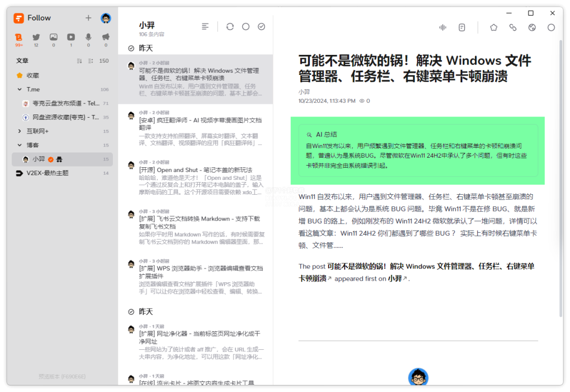Click the article title heading
Image resolution: width=570 pixels, height=392 pixels.
(x=415, y=68)
